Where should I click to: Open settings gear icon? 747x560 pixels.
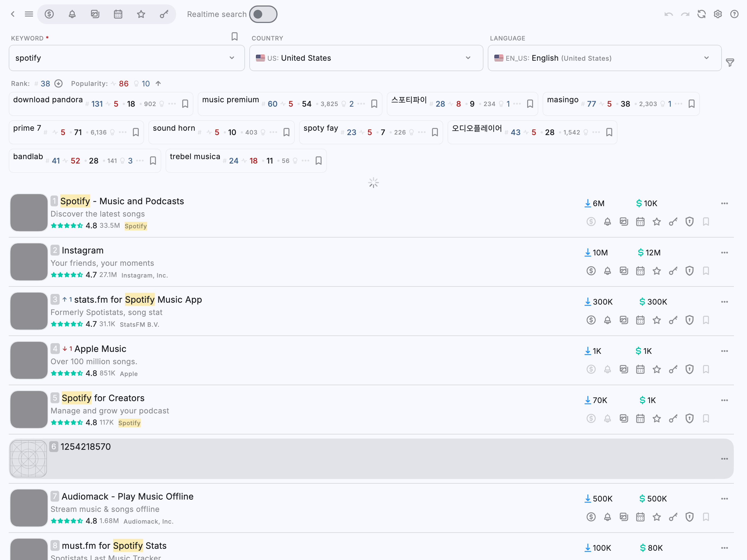718,14
